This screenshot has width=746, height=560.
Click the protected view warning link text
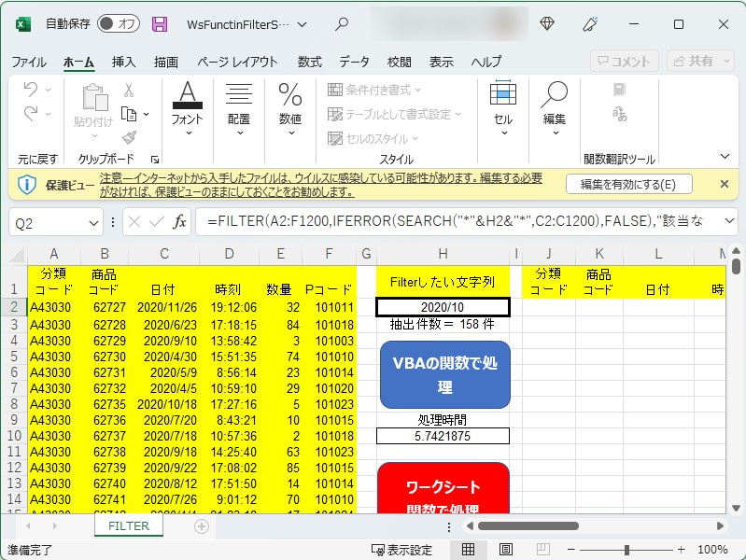pyautogui.click(x=320, y=185)
